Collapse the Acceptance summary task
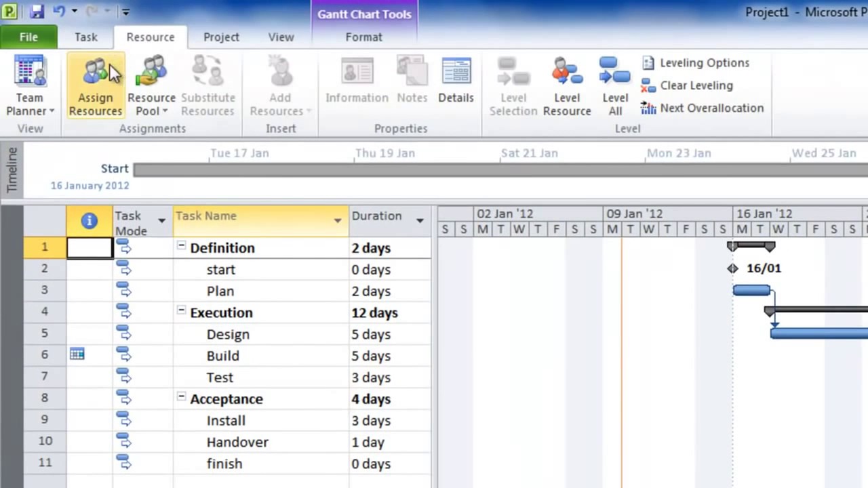The image size is (868, 488). [181, 398]
